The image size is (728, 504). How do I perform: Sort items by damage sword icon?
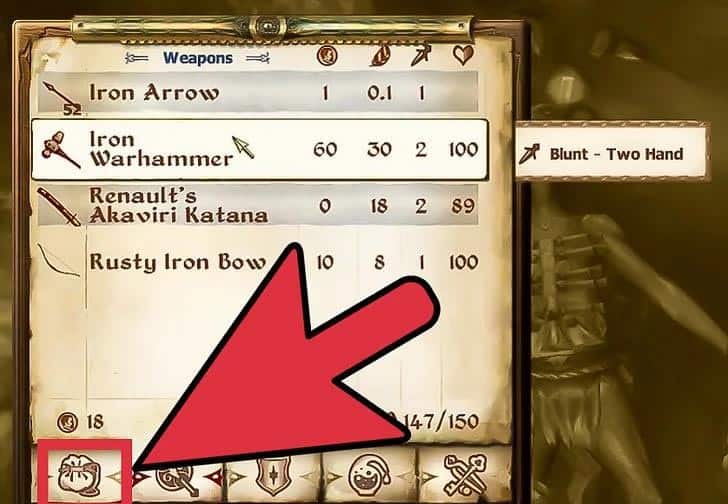point(421,56)
